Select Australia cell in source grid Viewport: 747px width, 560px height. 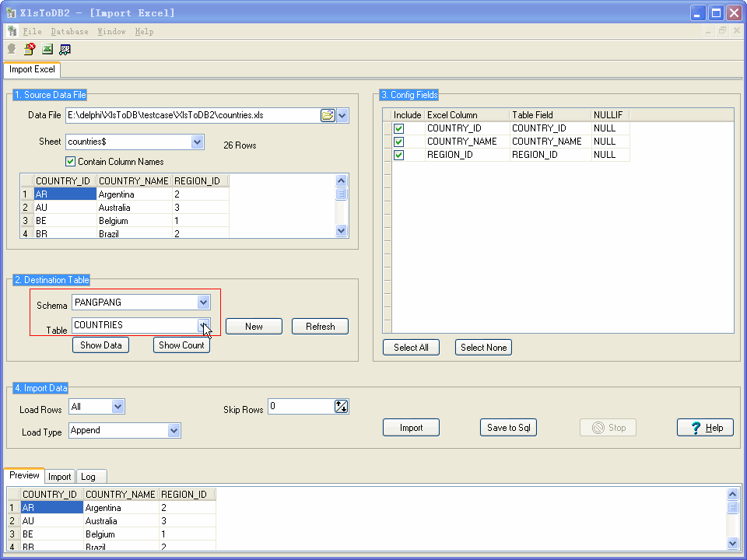pos(135,208)
